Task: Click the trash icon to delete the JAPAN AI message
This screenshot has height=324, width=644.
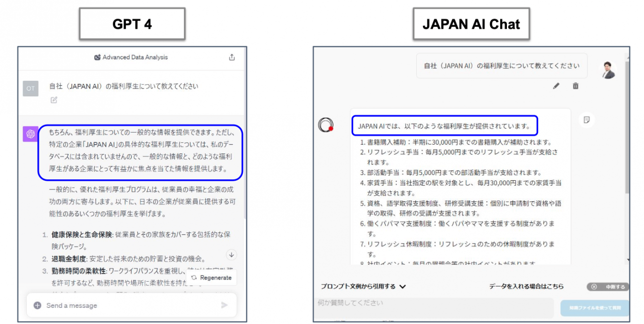Action: coord(576,86)
